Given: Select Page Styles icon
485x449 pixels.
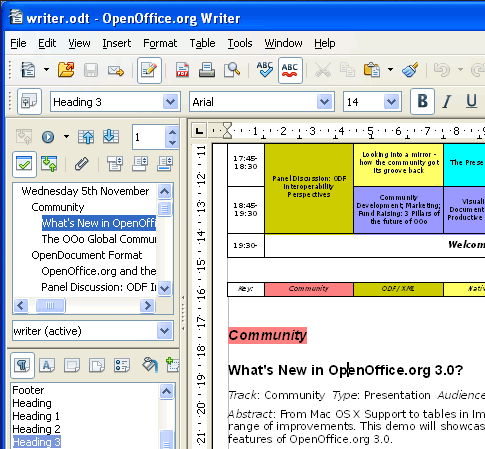Looking at the screenshot, I should pyautogui.click(x=97, y=365).
